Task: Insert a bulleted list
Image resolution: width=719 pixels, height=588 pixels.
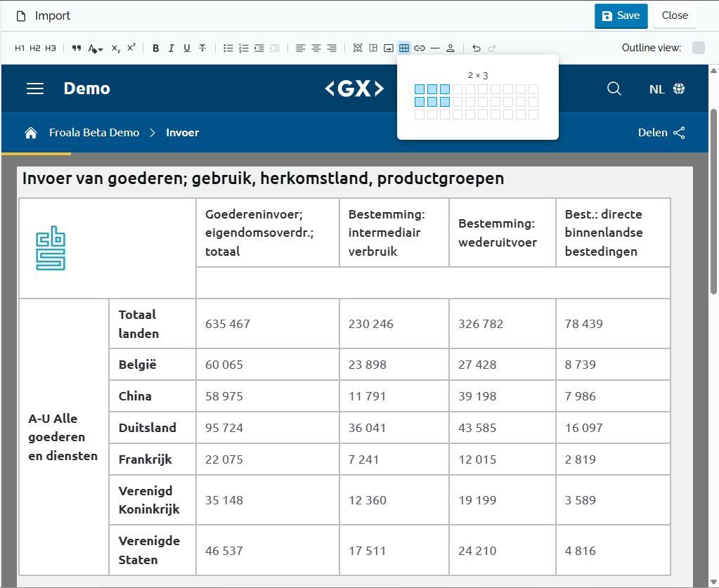Action: [228, 48]
